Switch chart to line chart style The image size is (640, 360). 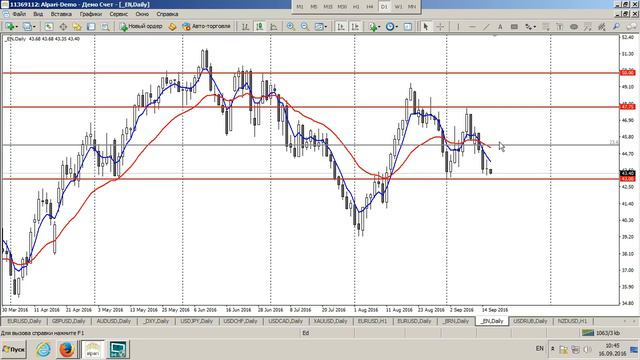point(274,27)
